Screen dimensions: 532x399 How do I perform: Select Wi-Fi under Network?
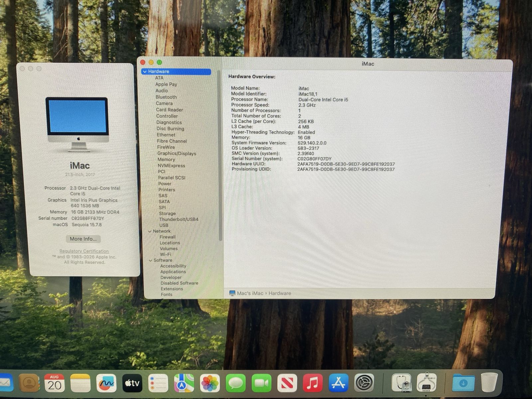(166, 254)
